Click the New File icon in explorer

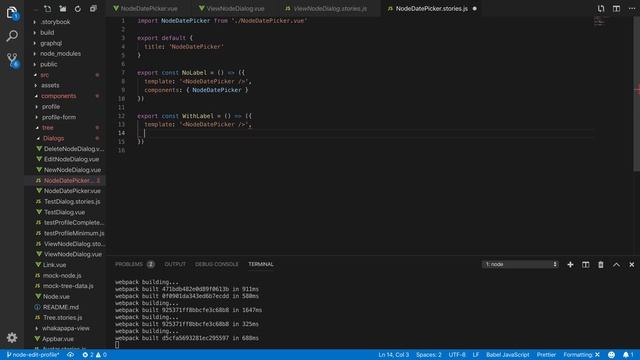point(48,9)
